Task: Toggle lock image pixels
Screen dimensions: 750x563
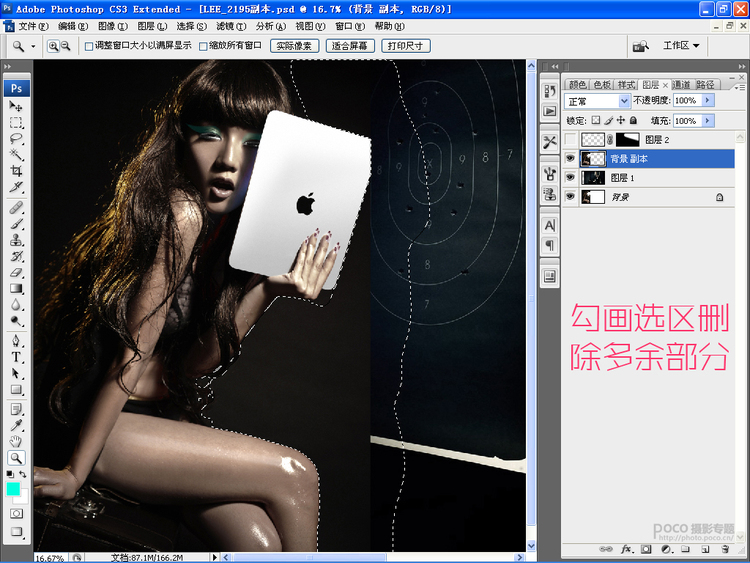Action: 608,121
